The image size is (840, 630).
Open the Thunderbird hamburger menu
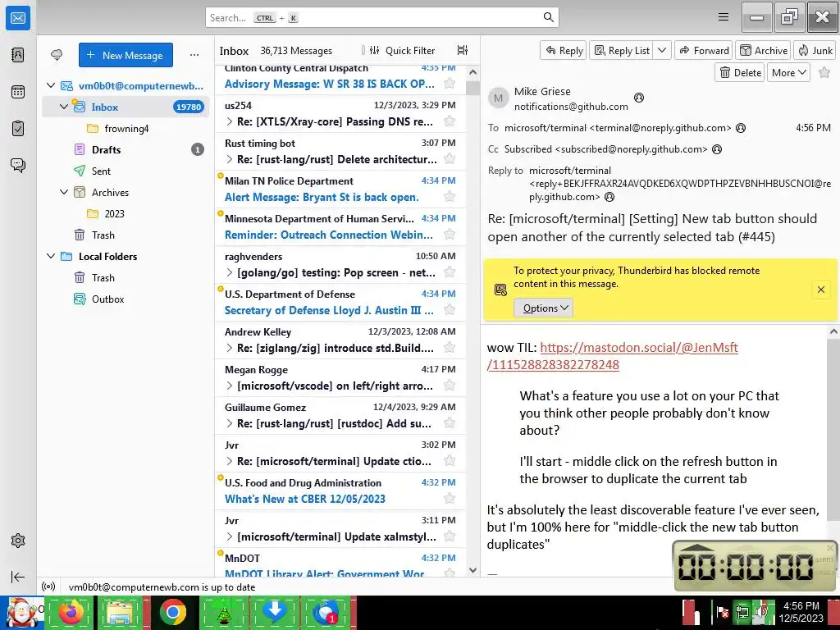pos(724,17)
